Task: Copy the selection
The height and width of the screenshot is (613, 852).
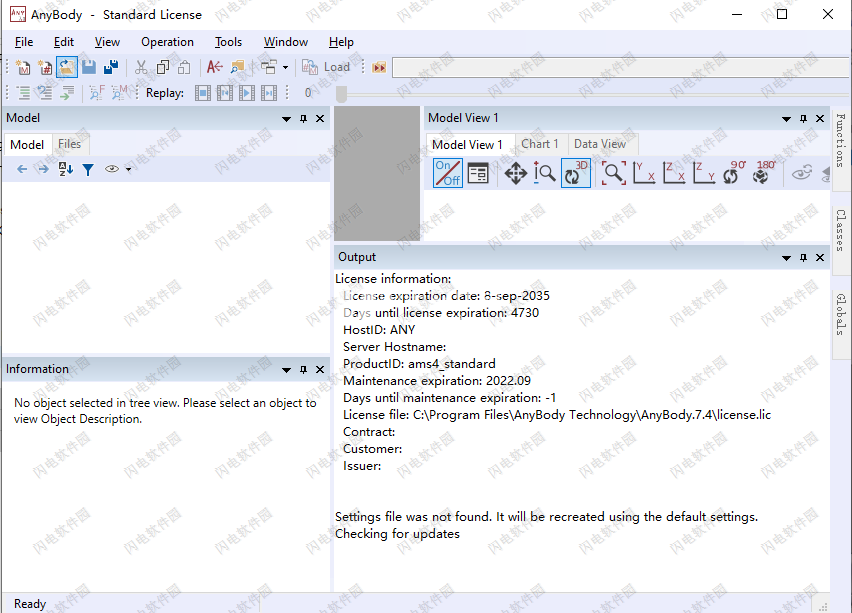Action: point(162,67)
